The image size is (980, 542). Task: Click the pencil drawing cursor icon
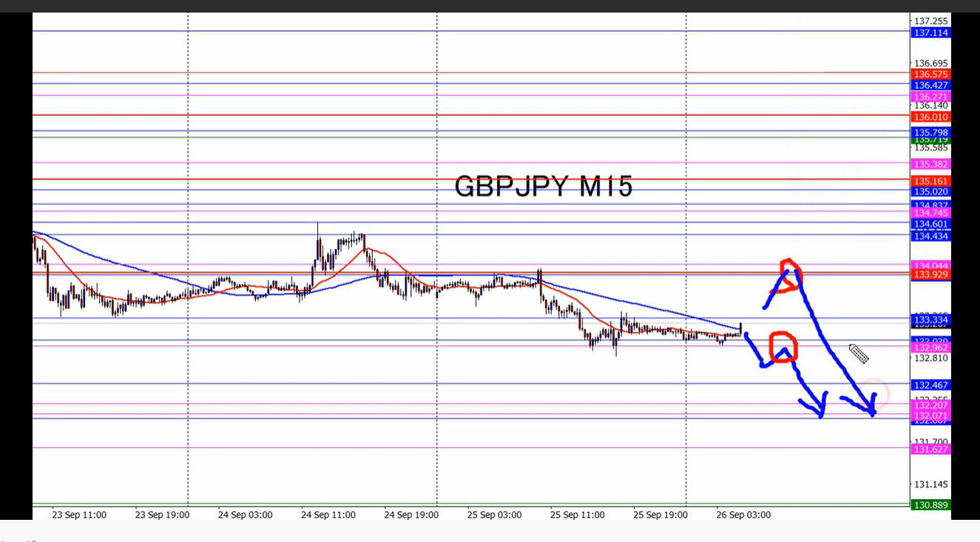(x=858, y=354)
